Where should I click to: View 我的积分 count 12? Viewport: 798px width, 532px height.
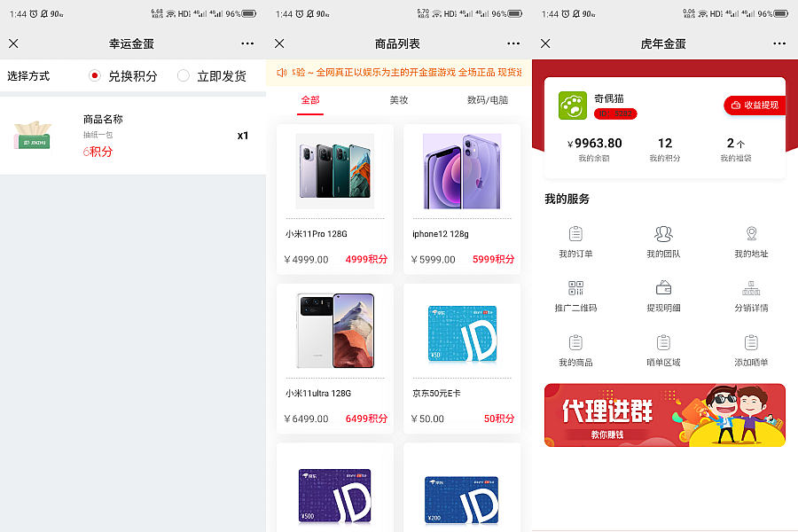[665, 150]
